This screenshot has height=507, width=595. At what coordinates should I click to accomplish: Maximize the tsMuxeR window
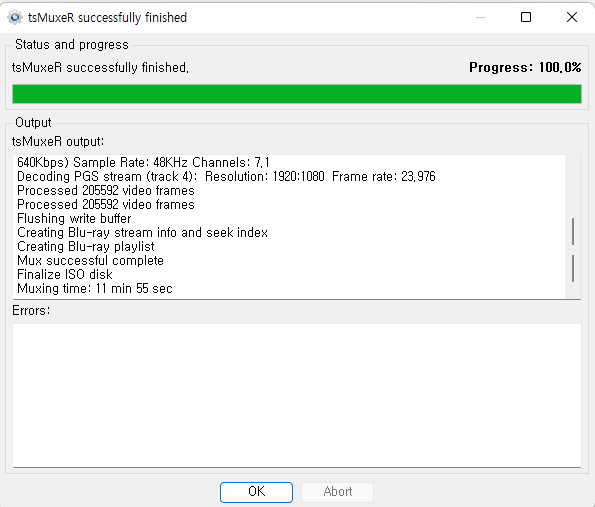[526, 17]
